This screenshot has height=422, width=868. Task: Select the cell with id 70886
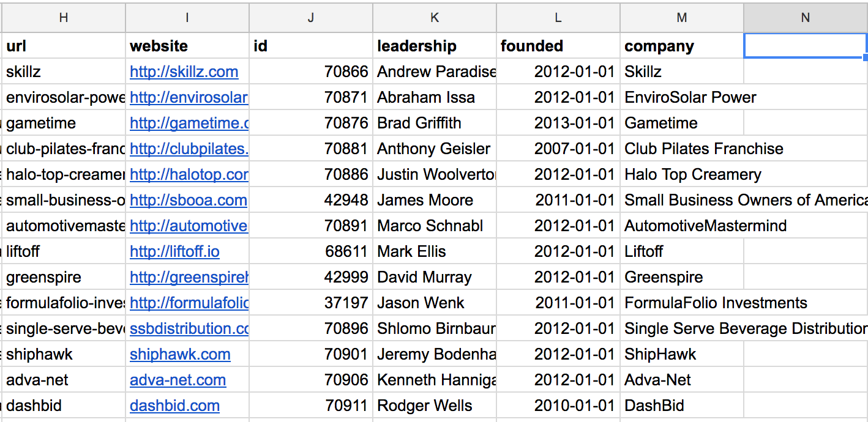[x=311, y=174]
